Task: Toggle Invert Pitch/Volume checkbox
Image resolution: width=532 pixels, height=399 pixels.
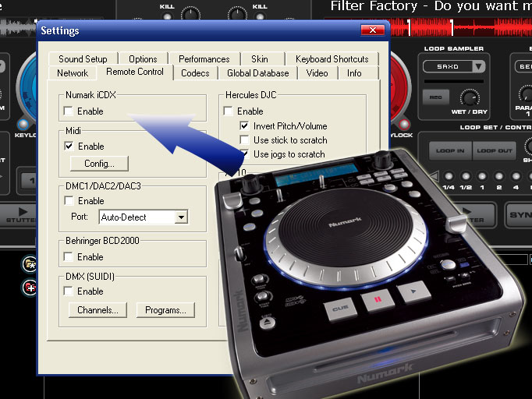Action: pyautogui.click(x=244, y=125)
